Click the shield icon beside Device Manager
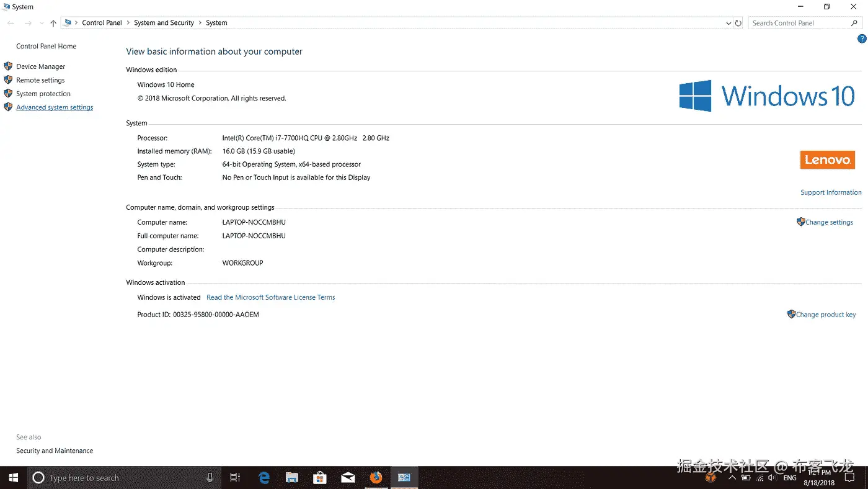The width and height of the screenshot is (868, 489). pos(8,66)
